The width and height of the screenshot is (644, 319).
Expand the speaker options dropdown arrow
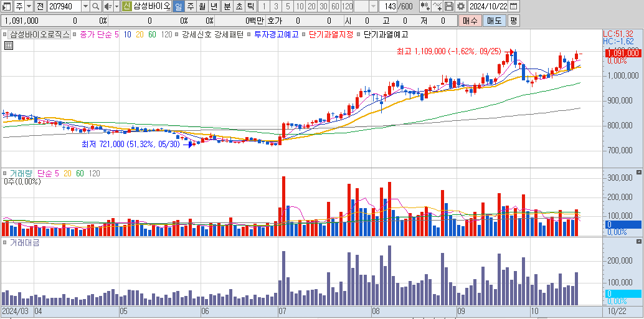[116, 6]
